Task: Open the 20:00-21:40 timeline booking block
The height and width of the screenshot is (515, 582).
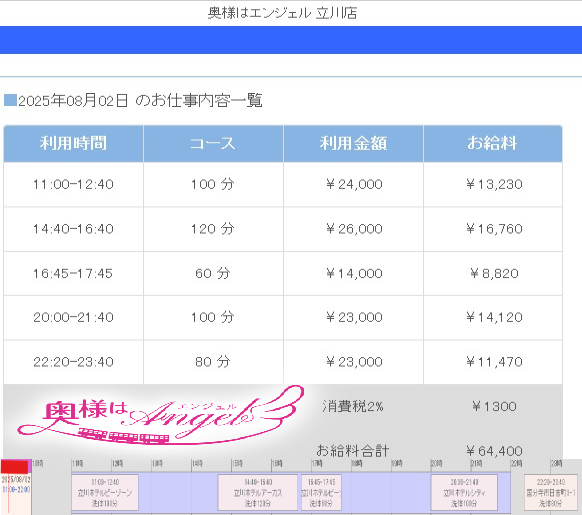Action: coord(464,492)
